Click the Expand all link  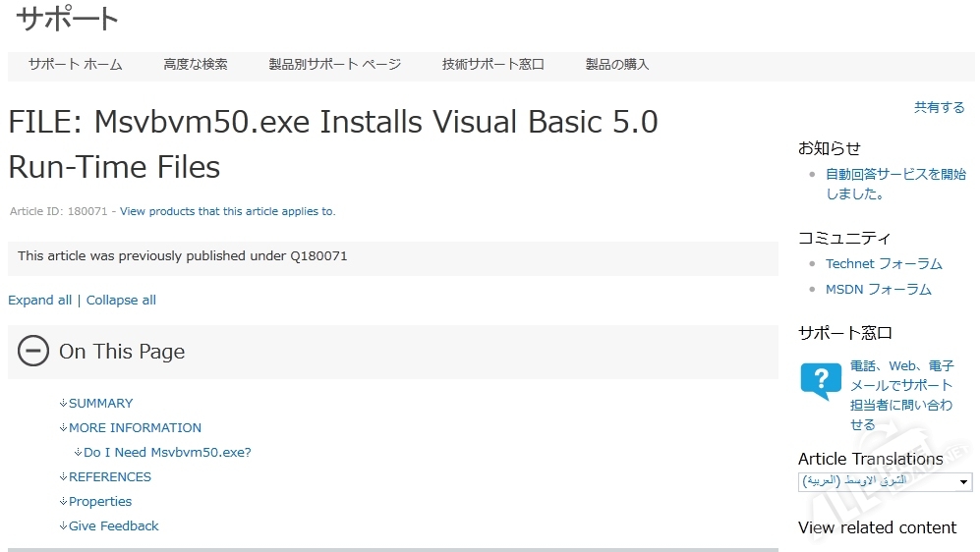(x=39, y=301)
